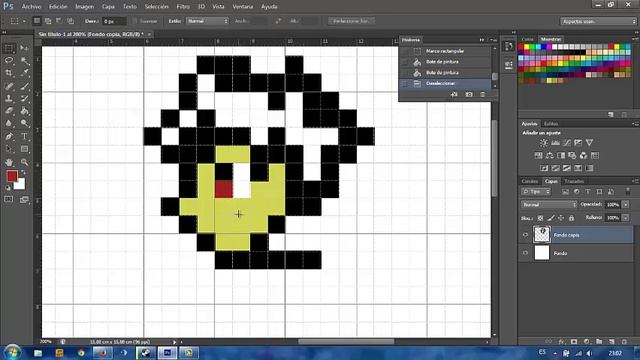640x360 pixels.
Task: Swap foreground and background colors
Action: 23,173
